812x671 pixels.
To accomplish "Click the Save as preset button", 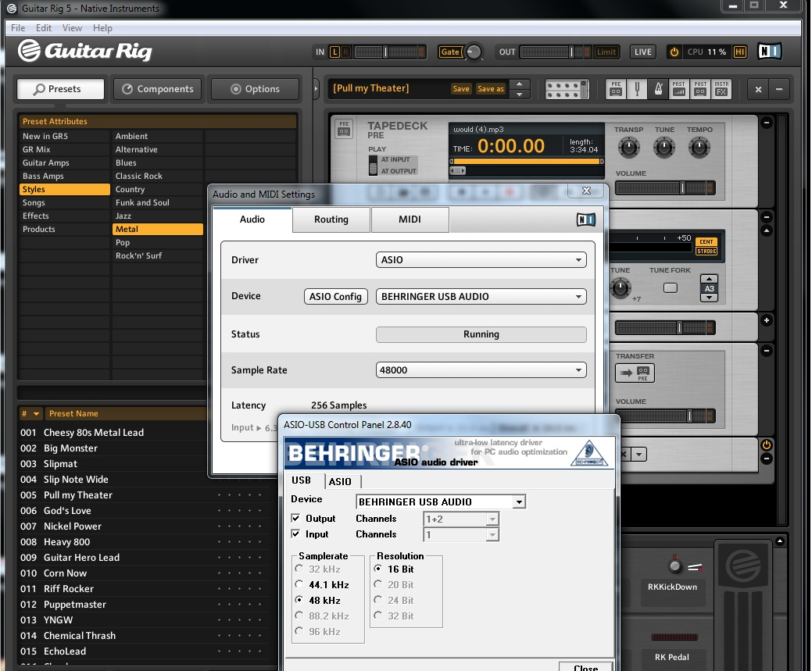I will coord(490,89).
